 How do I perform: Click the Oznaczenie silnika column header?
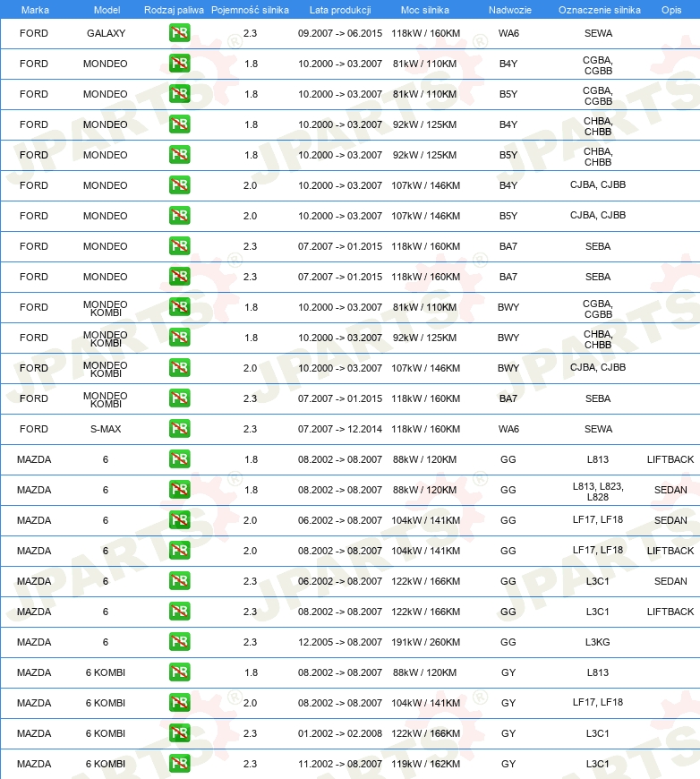point(599,10)
